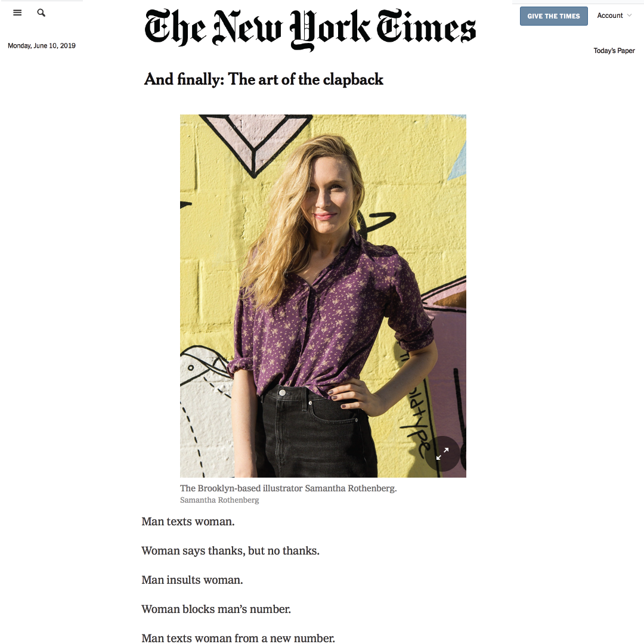Click the Account label text
The width and height of the screenshot is (644, 644).
point(610,16)
